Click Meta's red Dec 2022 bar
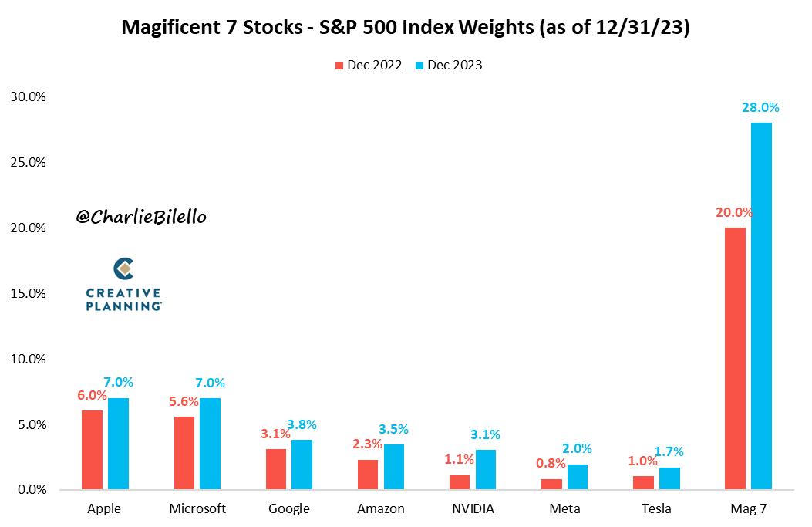812x527 pixels. coord(551,484)
